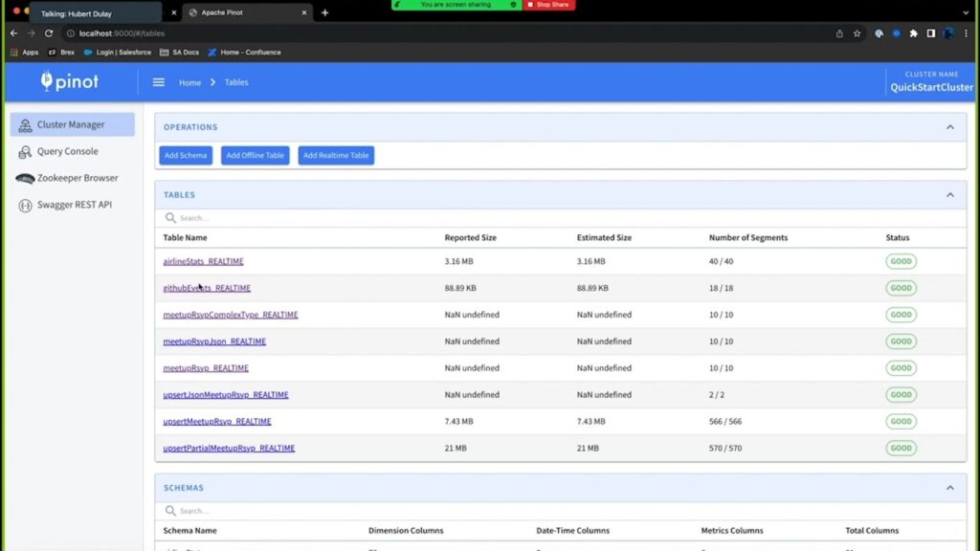Switch to the Talking: Hubert Dulay tab
The image size is (980, 551).
click(x=96, y=13)
